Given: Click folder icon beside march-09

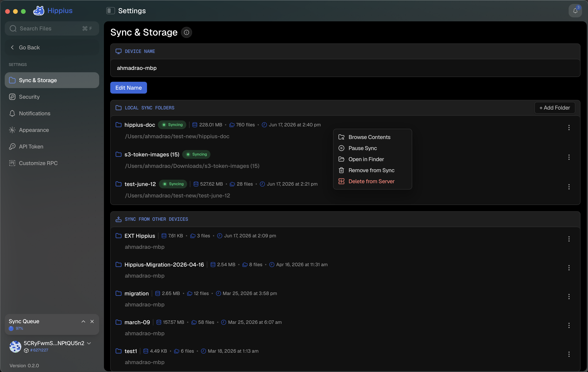Looking at the screenshot, I should (x=118, y=322).
